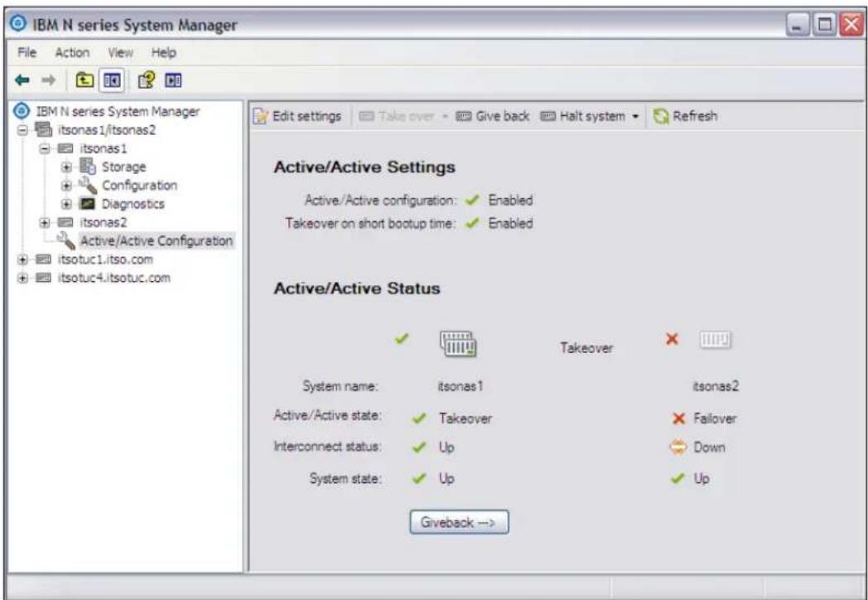Viewport: 868px width, 600px height.
Task: Click the Active/Active Settings heading
Action: [x=364, y=167]
